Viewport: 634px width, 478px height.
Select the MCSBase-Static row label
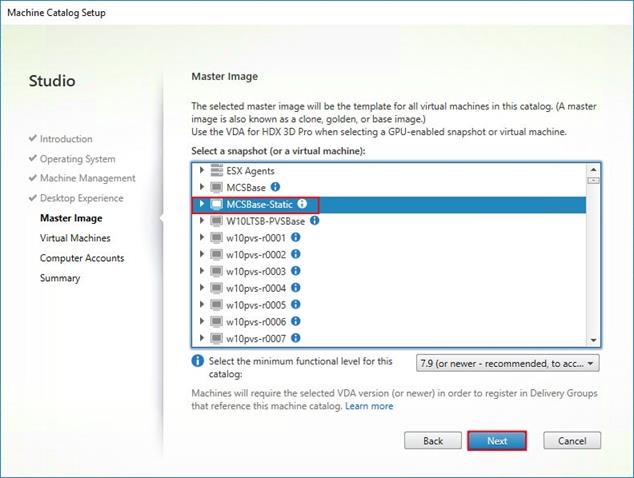(x=259, y=204)
